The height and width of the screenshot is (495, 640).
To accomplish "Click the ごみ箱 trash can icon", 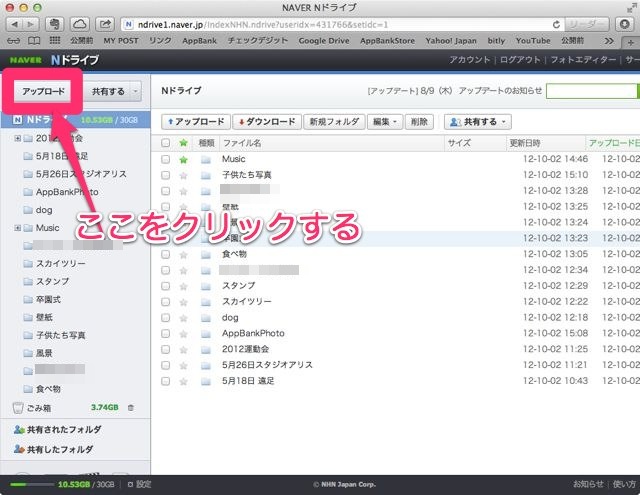I will (x=18, y=408).
